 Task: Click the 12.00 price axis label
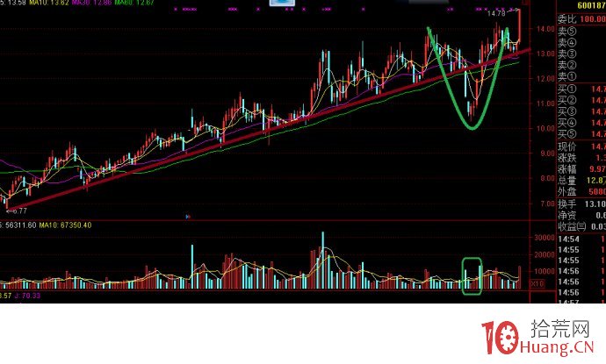pyautogui.click(x=545, y=79)
